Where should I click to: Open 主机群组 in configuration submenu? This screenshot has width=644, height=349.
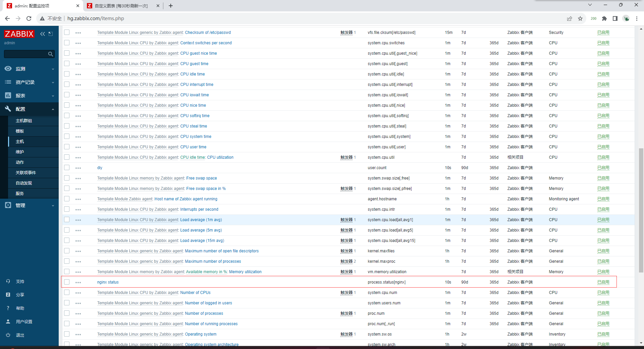pyautogui.click(x=24, y=121)
